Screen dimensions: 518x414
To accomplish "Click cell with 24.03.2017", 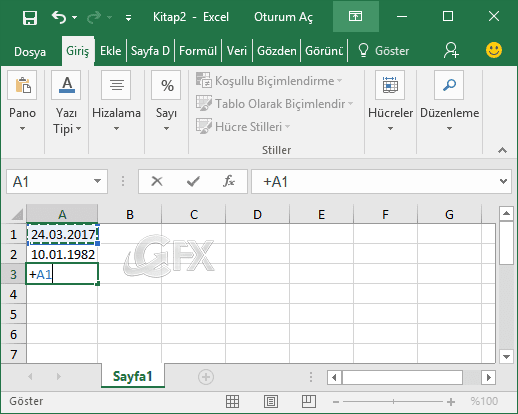I will pyautogui.click(x=62, y=234).
